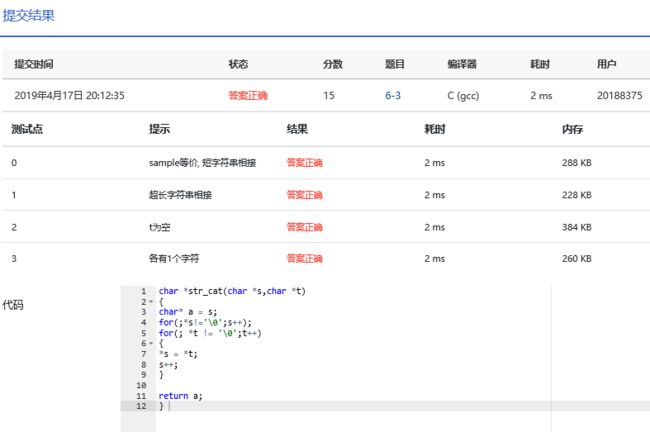Open problem link 6-3
The height and width of the screenshot is (432, 650).
pos(393,95)
